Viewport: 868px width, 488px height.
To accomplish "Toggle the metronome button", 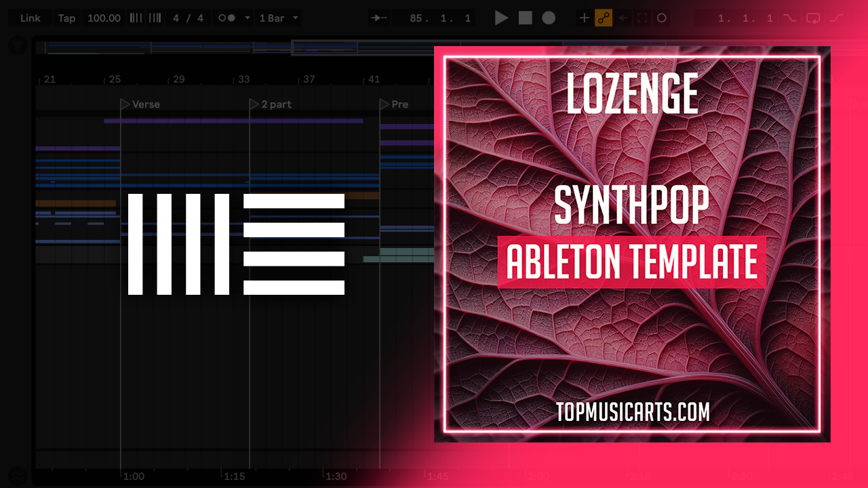I will 227,18.
